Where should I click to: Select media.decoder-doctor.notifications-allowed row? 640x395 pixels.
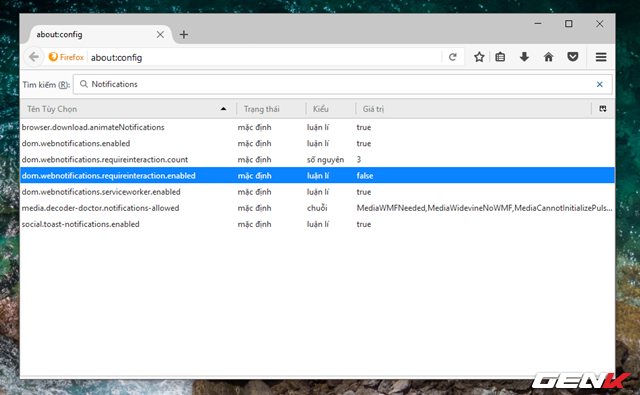point(318,208)
